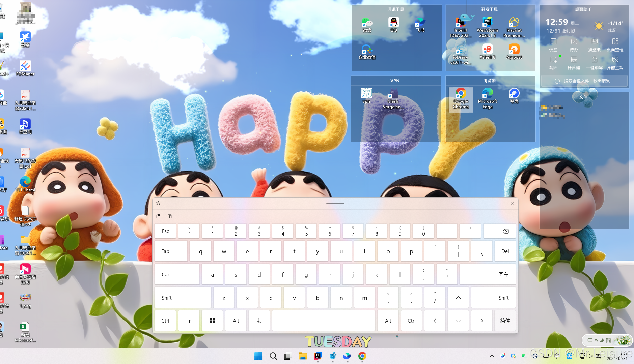Viewport: 634px width, 364px height.
Task: Tap the 回车 enter key
Action: (488, 274)
